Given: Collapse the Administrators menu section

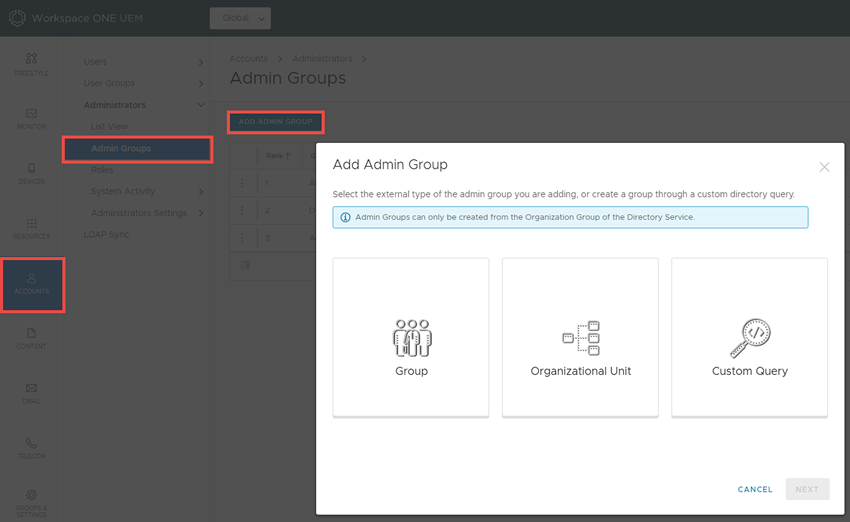Looking at the screenshot, I should 201,105.
